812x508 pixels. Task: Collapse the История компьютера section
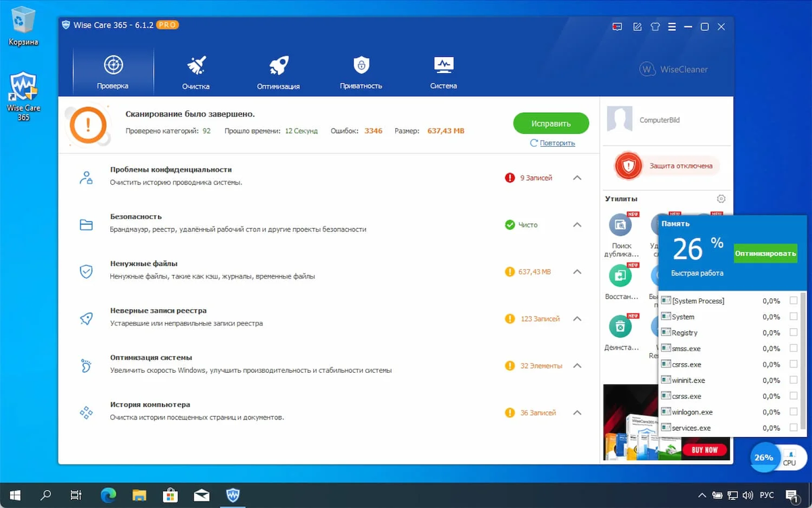(577, 413)
